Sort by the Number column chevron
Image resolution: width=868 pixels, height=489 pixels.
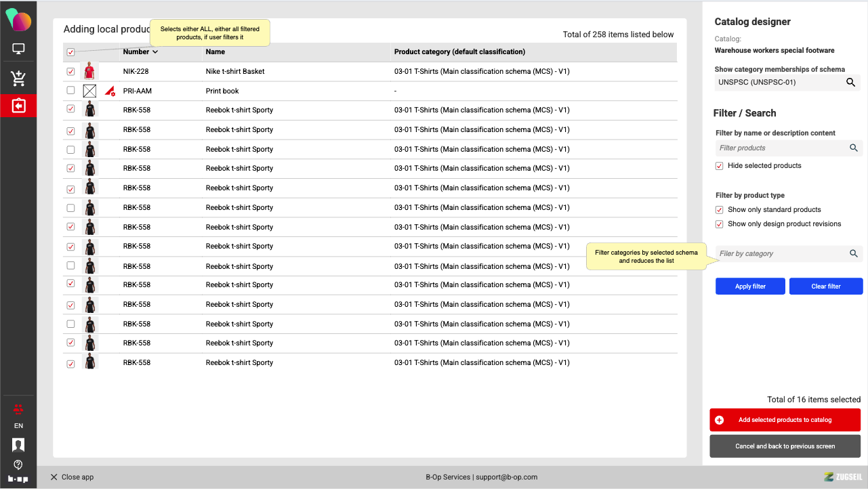pyautogui.click(x=155, y=52)
